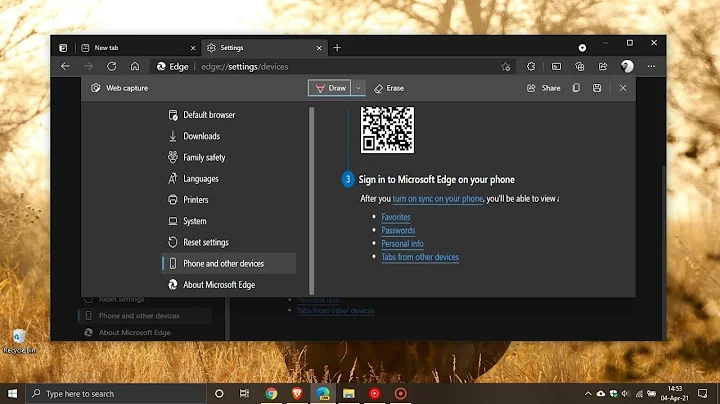Open the Favorites link

click(396, 217)
